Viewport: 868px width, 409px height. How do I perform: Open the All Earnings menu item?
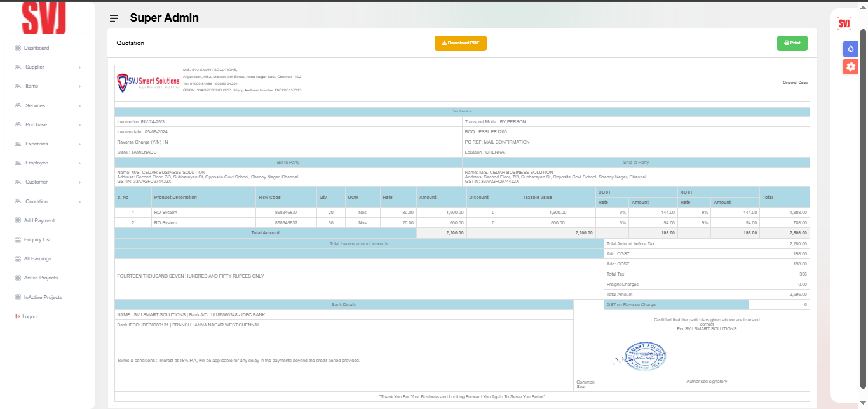(x=37, y=259)
